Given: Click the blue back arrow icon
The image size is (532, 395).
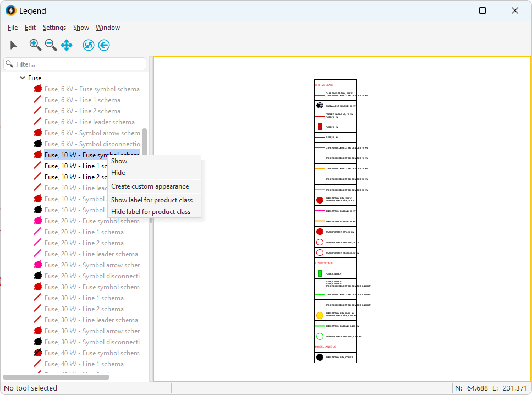Looking at the screenshot, I should tap(104, 45).
